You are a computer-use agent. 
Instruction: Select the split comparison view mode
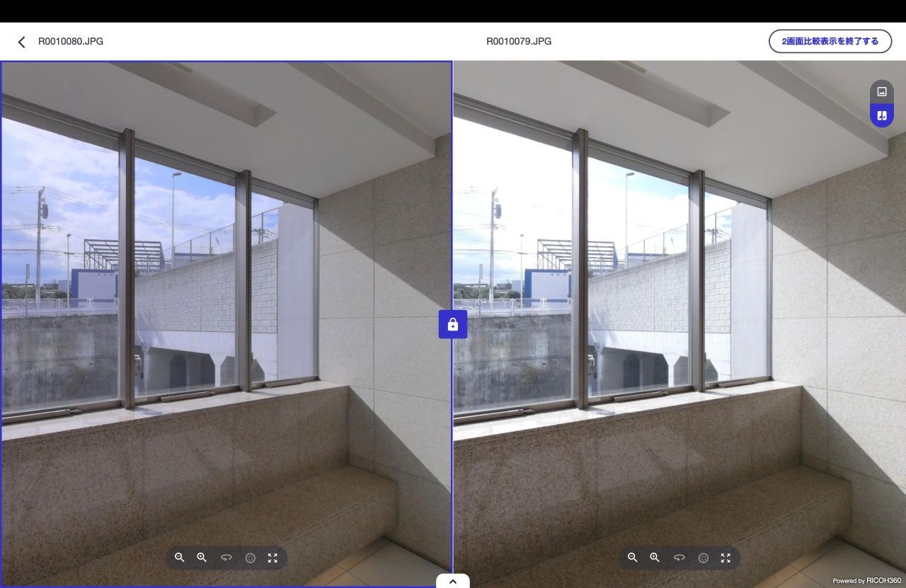[882, 115]
